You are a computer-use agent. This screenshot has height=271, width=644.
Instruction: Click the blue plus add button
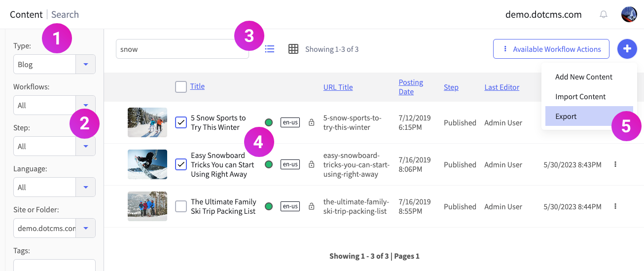[627, 49]
